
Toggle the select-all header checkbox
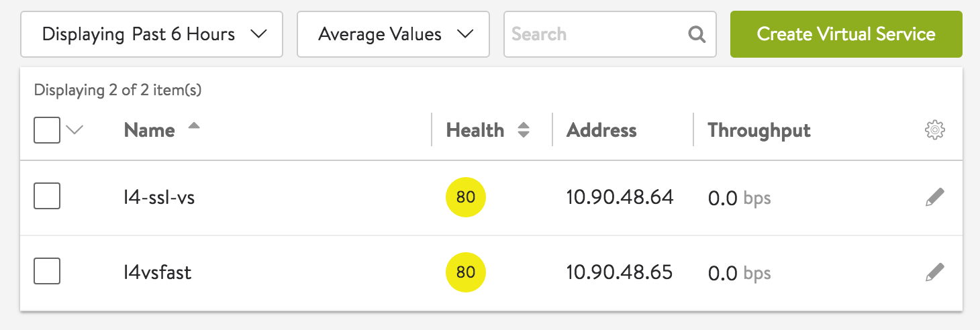click(x=47, y=130)
